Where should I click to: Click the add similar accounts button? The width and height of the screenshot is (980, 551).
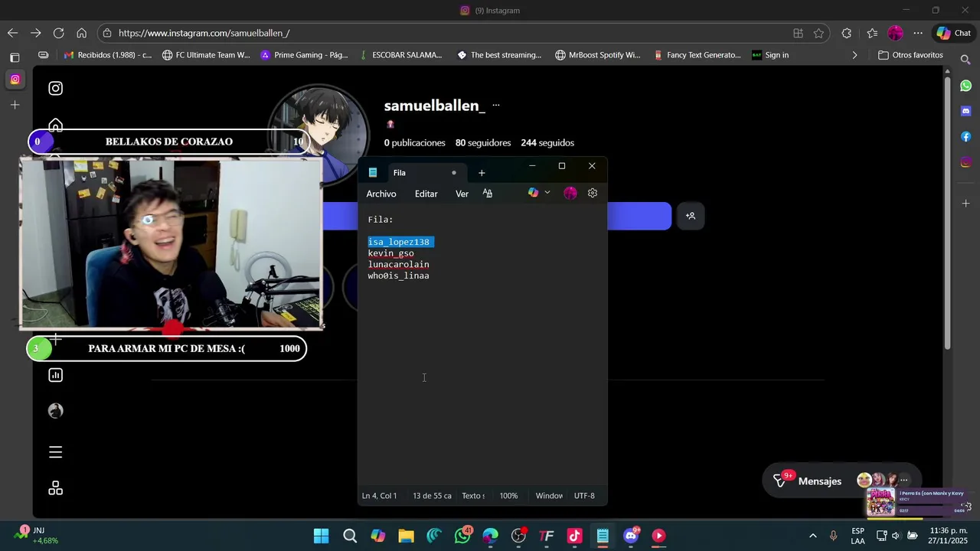(x=691, y=217)
